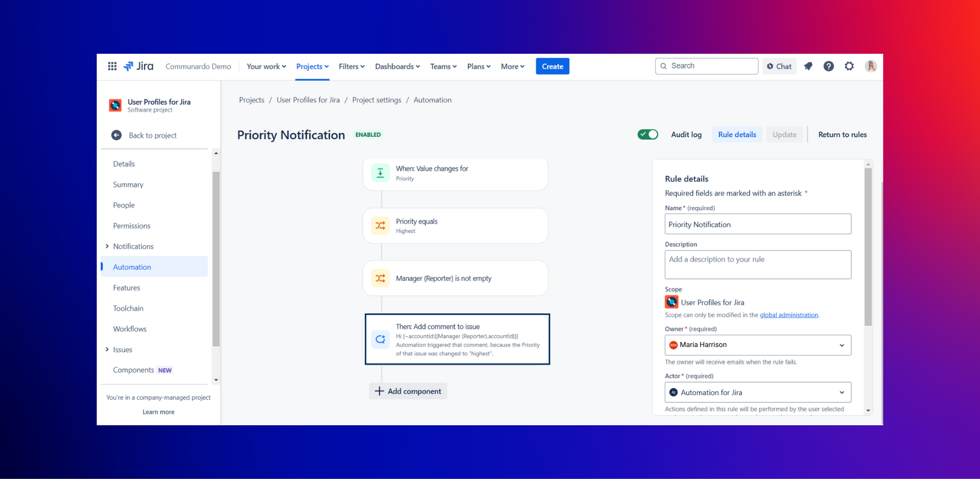The height and width of the screenshot is (479, 980).
Task: Click the Search input field
Action: 707,66
